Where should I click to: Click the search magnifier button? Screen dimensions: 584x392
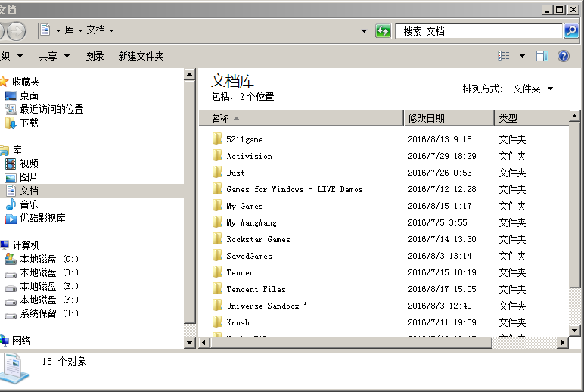[x=571, y=30]
